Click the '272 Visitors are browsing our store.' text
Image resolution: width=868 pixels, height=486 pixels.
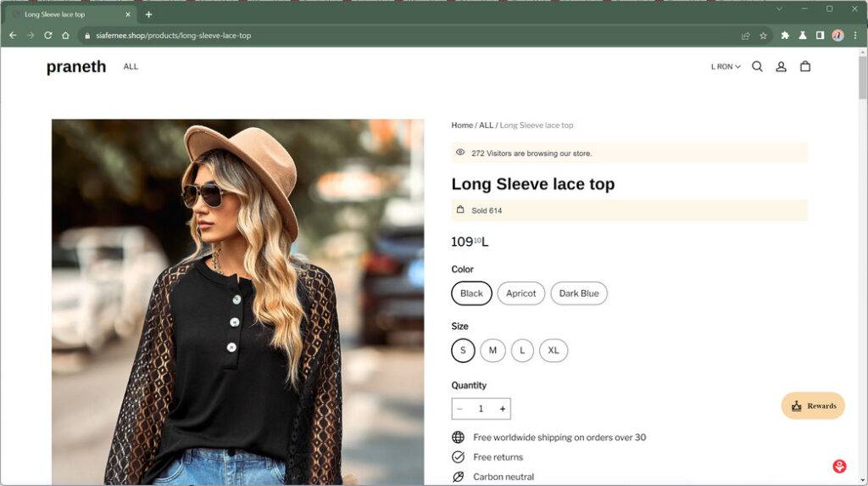531,154
